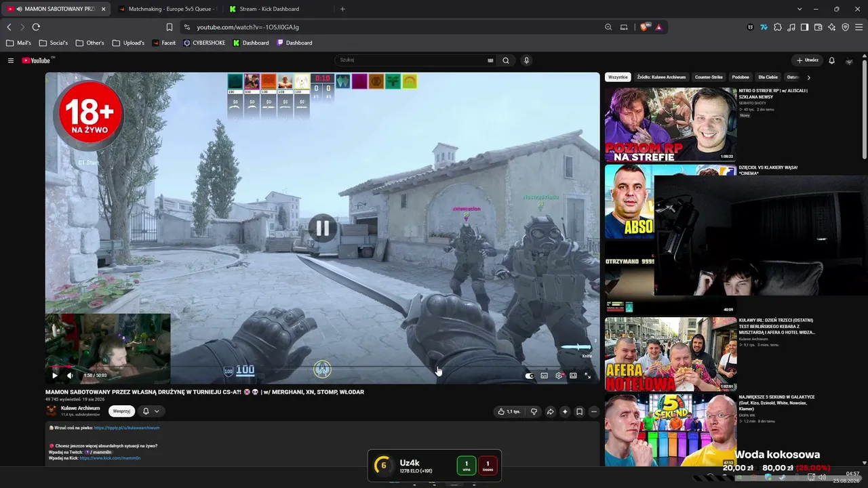868x488 pixels.
Task: Go to the YouTube home logo
Action: tap(36, 60)
